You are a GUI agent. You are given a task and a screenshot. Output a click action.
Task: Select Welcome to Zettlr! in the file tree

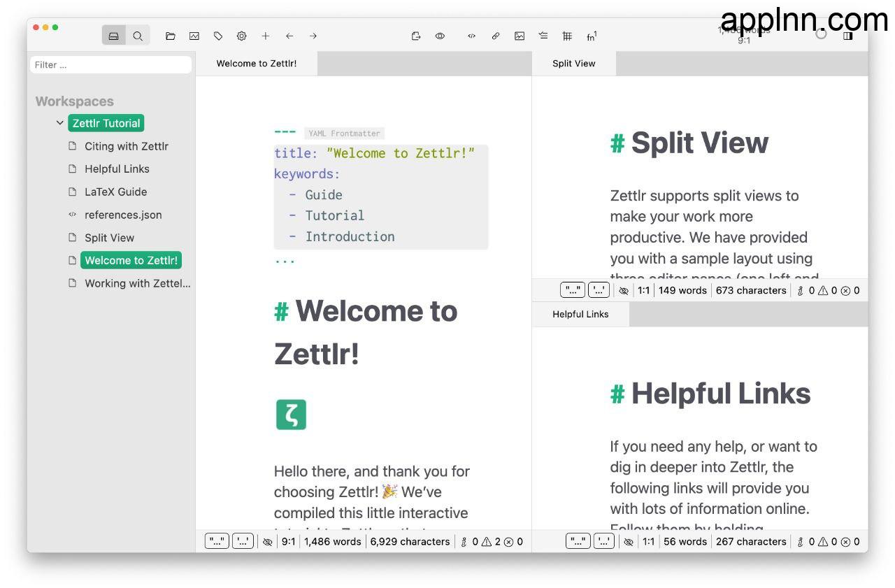(131, 260)
